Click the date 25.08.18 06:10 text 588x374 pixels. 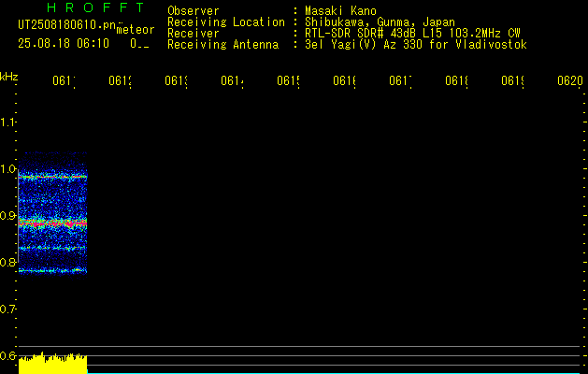[x=64, y=43]
